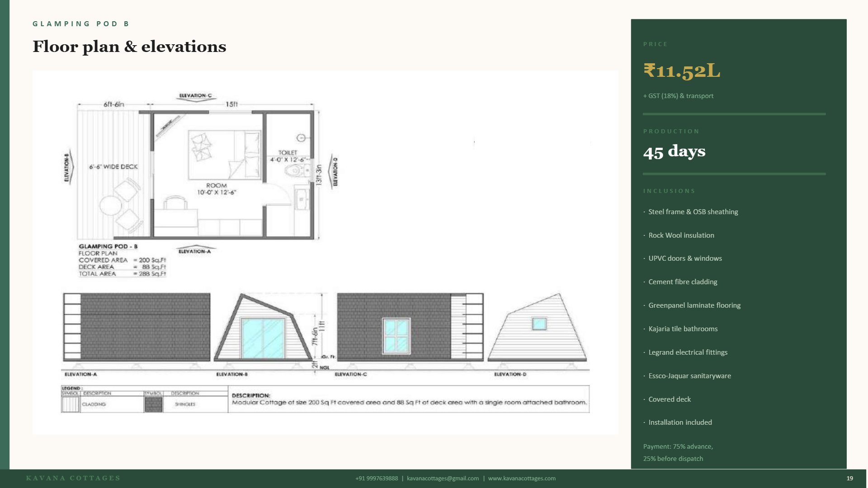Image resolution: width=868 pixels, height=488 pixels.
Task: Click the ₹11.52L price value
Action: (682, 70)
